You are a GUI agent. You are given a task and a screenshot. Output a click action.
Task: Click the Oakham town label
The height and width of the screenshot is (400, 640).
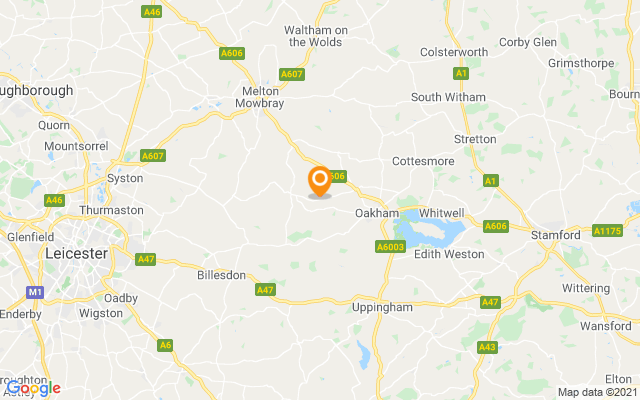click(x=377, y=213)
